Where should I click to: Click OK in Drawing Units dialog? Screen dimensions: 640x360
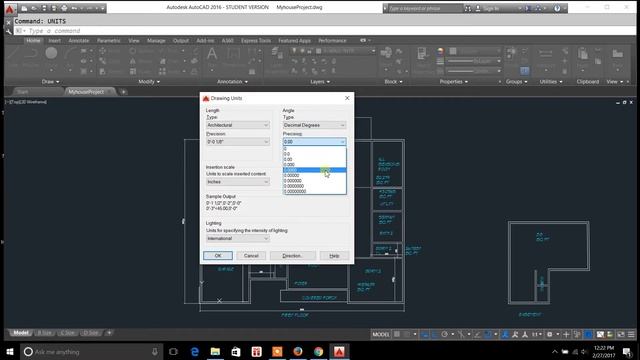click(x=218, y=256)
